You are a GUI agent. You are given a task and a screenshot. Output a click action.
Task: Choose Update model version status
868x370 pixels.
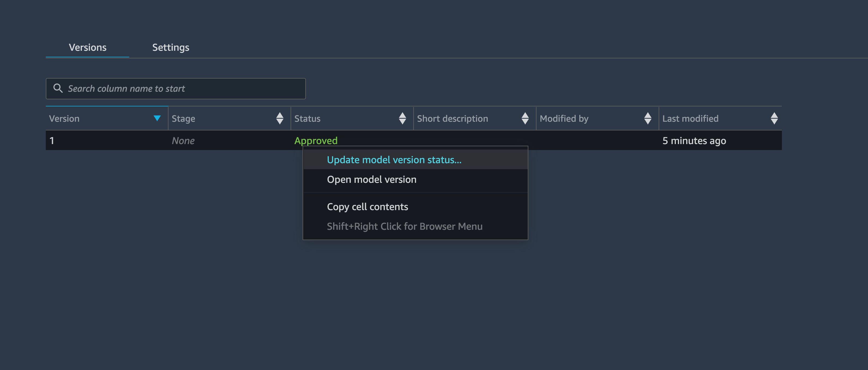coord(394,160)
